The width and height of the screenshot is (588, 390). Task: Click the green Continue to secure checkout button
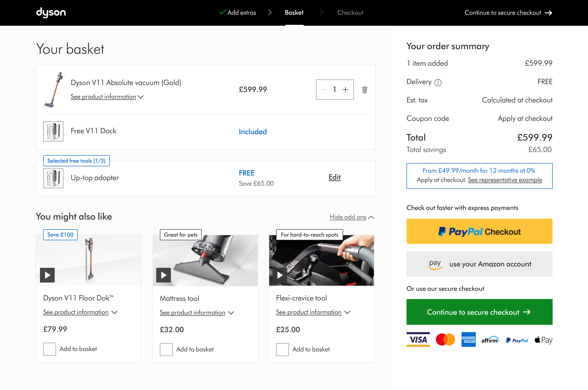(x=479, y=312)
